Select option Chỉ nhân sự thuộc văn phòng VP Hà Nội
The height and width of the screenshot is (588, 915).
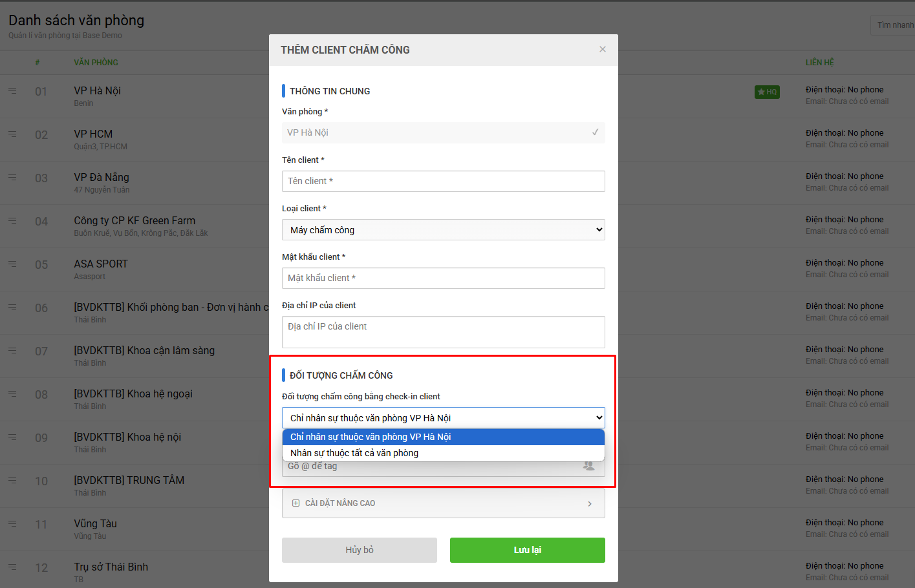[444, 437]
